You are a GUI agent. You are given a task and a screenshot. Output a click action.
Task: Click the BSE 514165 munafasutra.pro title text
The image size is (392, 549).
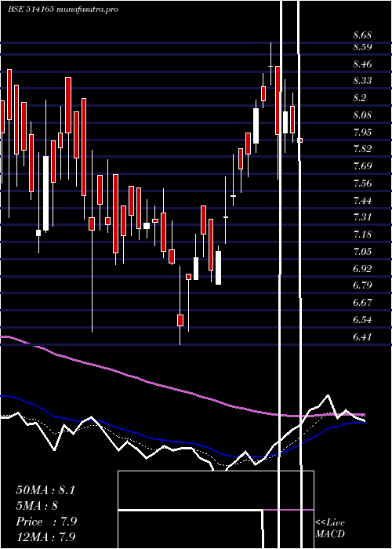tap(63, 9)
